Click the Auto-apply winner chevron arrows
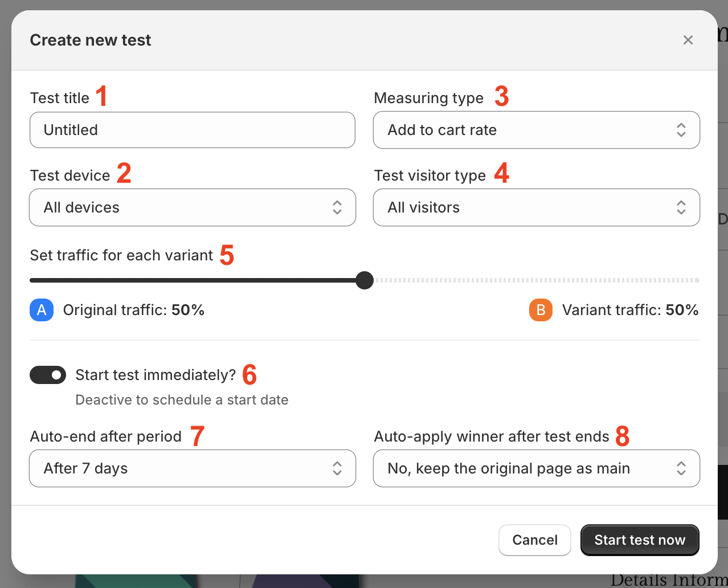 coord(681,468)
